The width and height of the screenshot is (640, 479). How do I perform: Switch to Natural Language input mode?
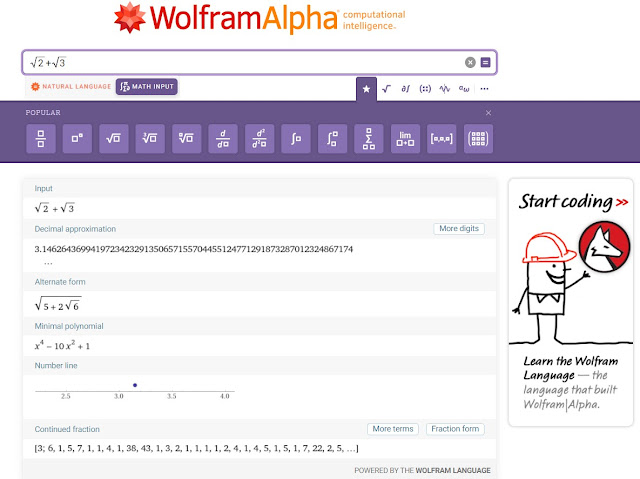point(71,86)
